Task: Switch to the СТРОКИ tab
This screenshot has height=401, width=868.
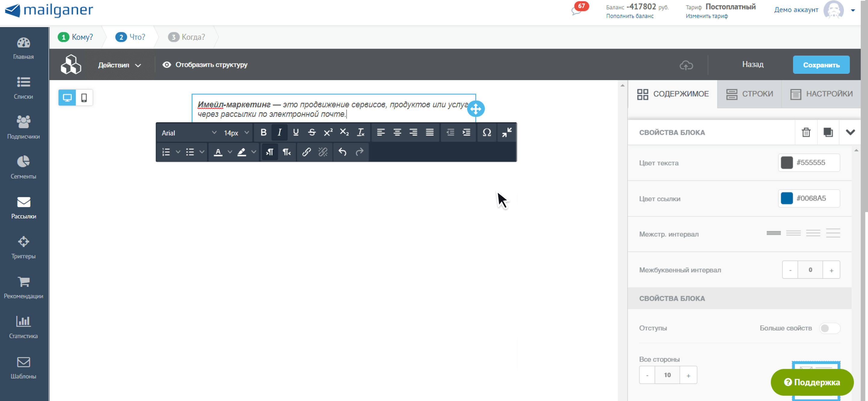Action: point(749,94)
